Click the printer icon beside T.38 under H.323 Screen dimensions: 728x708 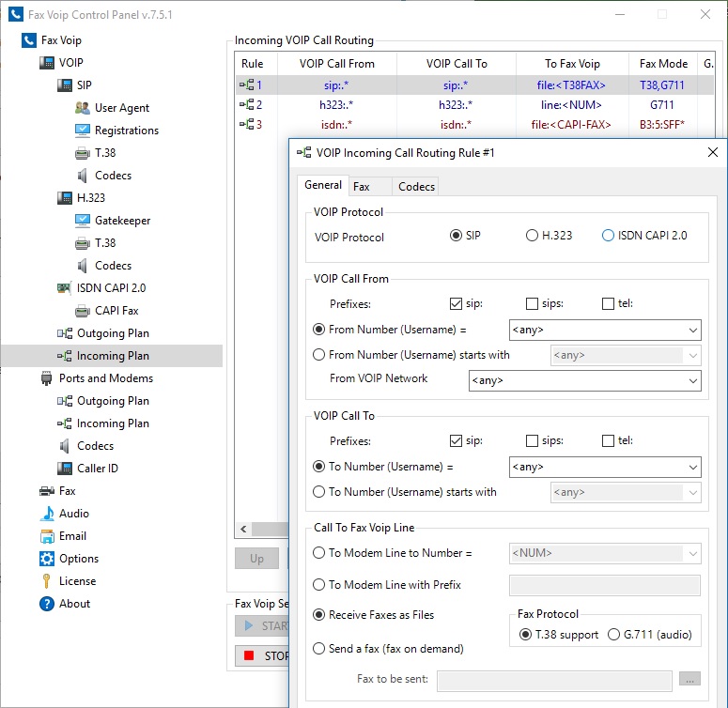82,243
